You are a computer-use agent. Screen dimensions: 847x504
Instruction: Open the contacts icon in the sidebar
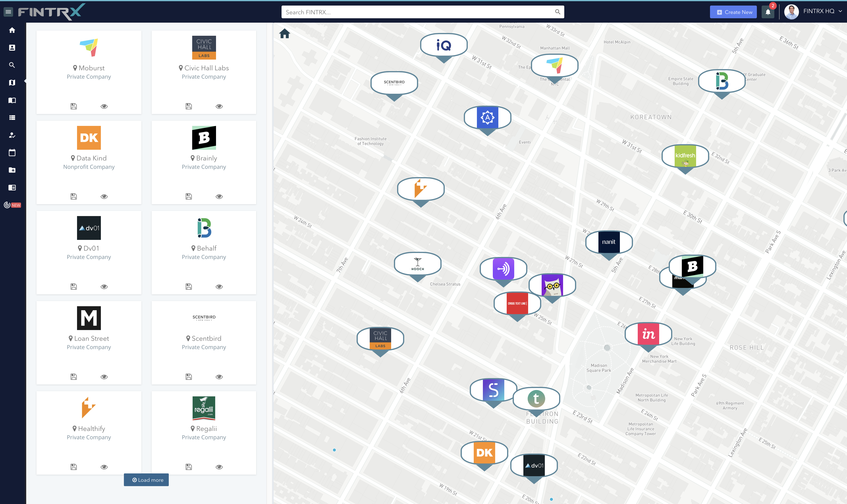click(12, 47)
